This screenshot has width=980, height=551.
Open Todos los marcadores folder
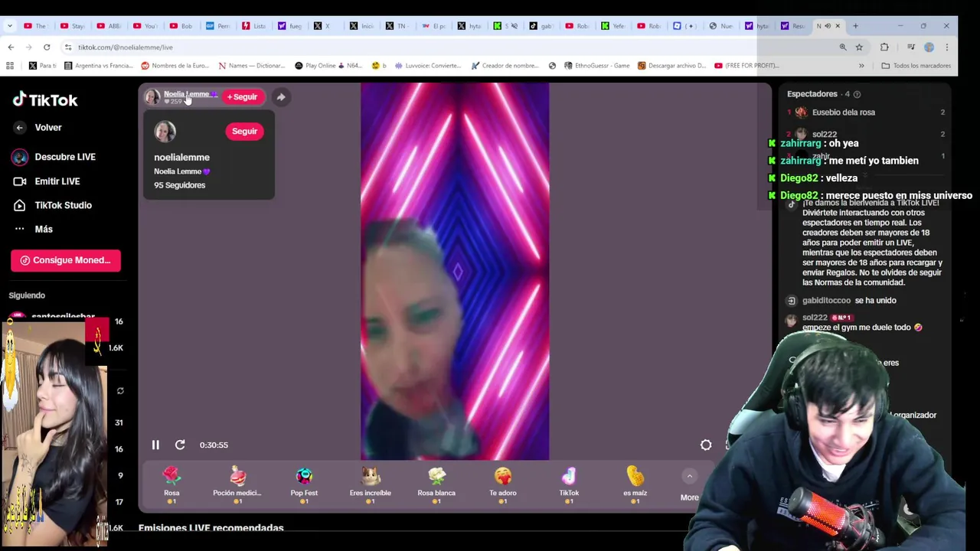point(916,66)
